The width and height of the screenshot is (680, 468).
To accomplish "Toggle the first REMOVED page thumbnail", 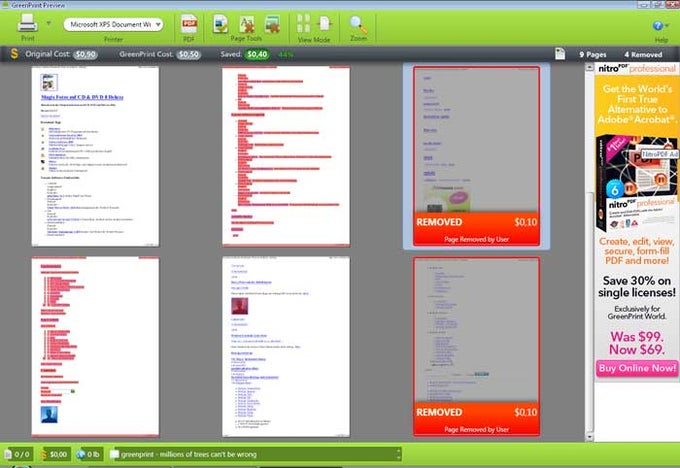I will [476, 156].
